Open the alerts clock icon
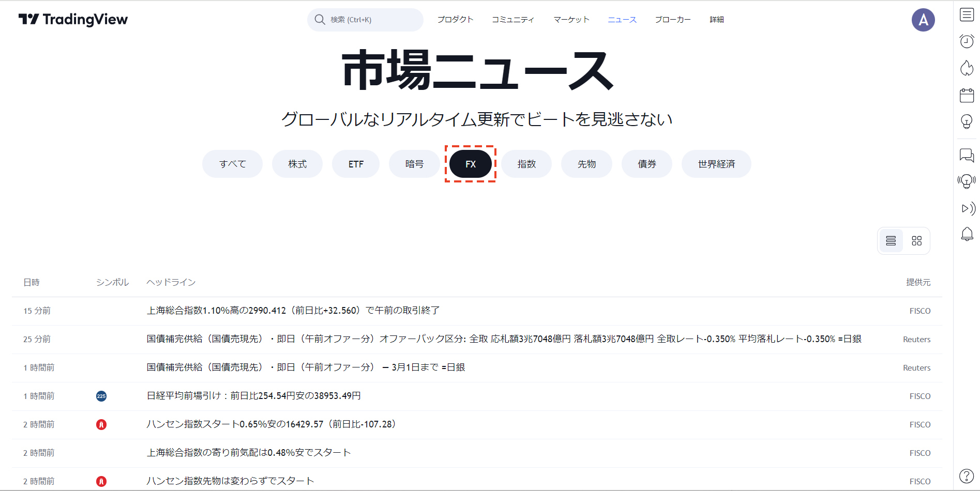This screenshot has width=980, height=491. [x=967, y=41]
